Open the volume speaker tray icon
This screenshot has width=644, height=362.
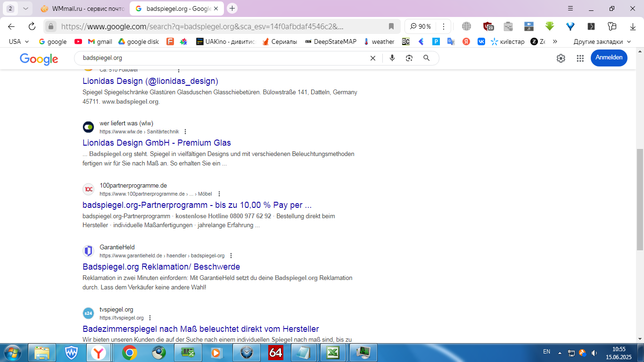[594, 353]
